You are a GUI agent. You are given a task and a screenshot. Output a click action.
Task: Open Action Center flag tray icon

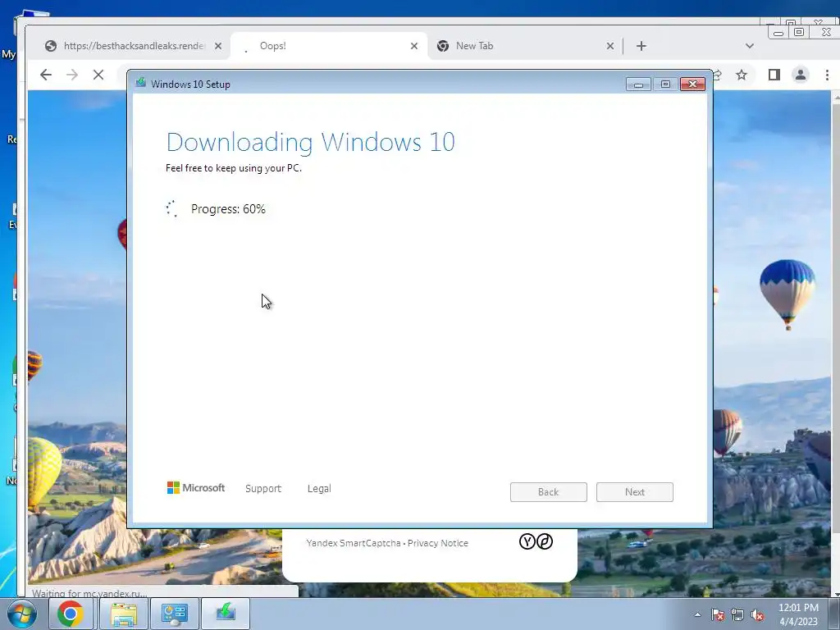(718, 614)
